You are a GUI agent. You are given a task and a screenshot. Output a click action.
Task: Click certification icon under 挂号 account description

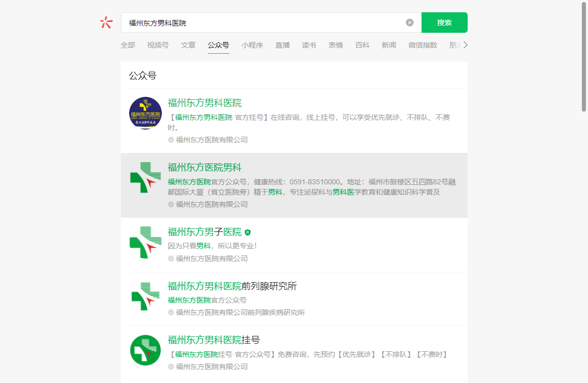click(x=171, y=367)
